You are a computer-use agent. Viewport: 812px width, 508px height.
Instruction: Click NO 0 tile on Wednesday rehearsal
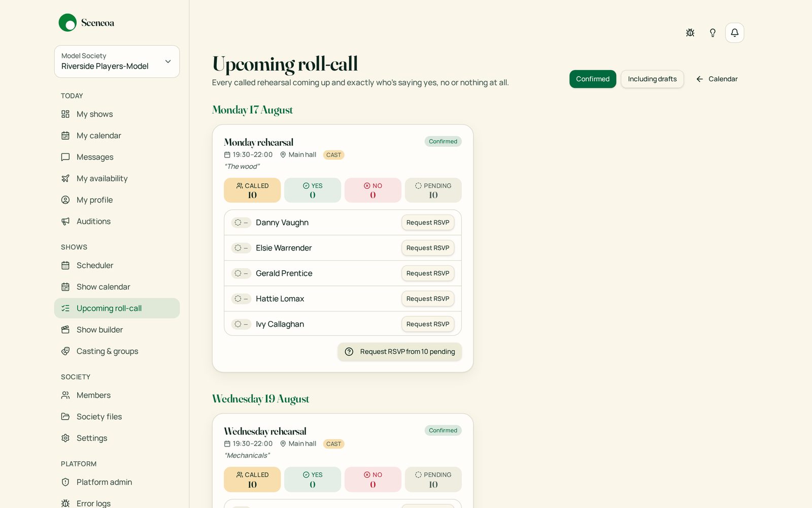click(x=373, y=480)
